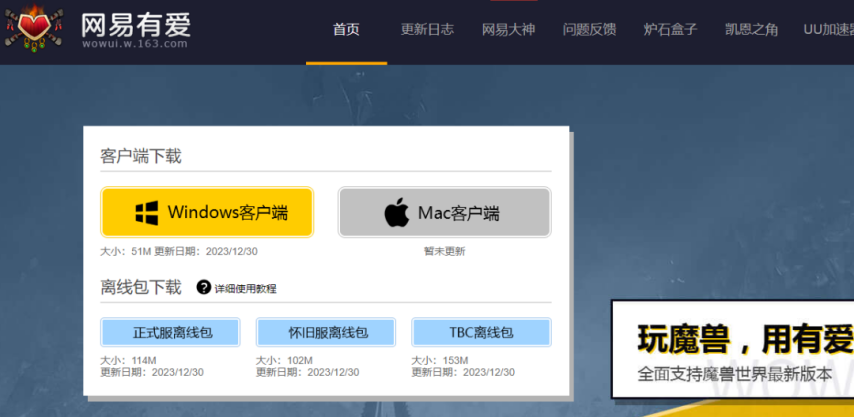Click the 大小：153M text

tap(440, 360)
